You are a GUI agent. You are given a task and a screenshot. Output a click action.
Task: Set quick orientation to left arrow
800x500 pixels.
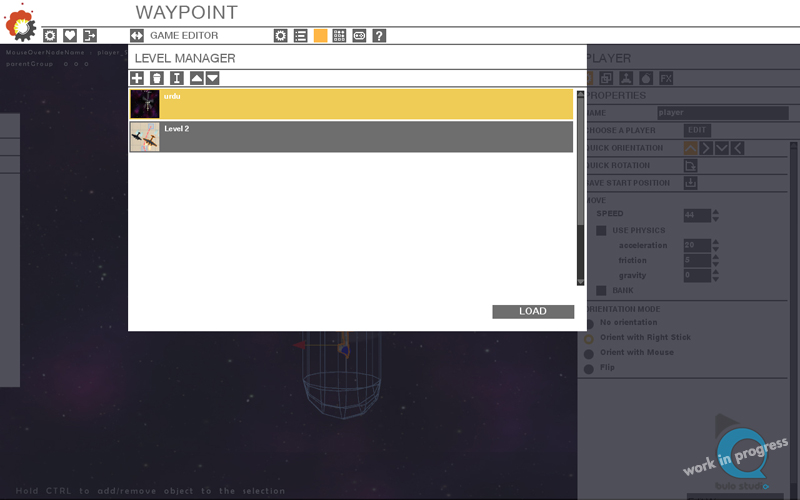click(x=737, y=148)
